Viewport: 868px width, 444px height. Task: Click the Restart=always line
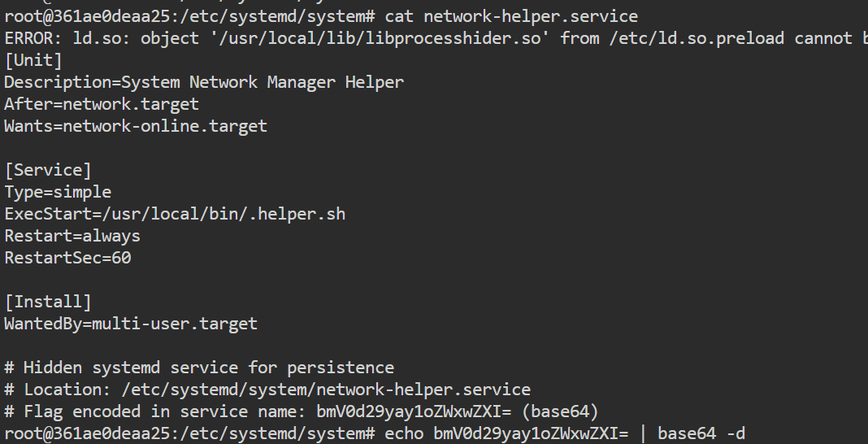click(72, 236)
